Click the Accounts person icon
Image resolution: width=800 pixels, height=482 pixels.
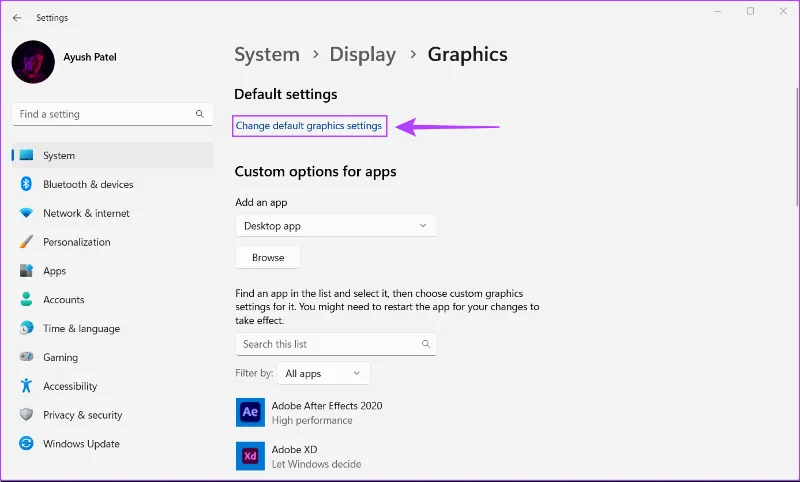[26, 299]
